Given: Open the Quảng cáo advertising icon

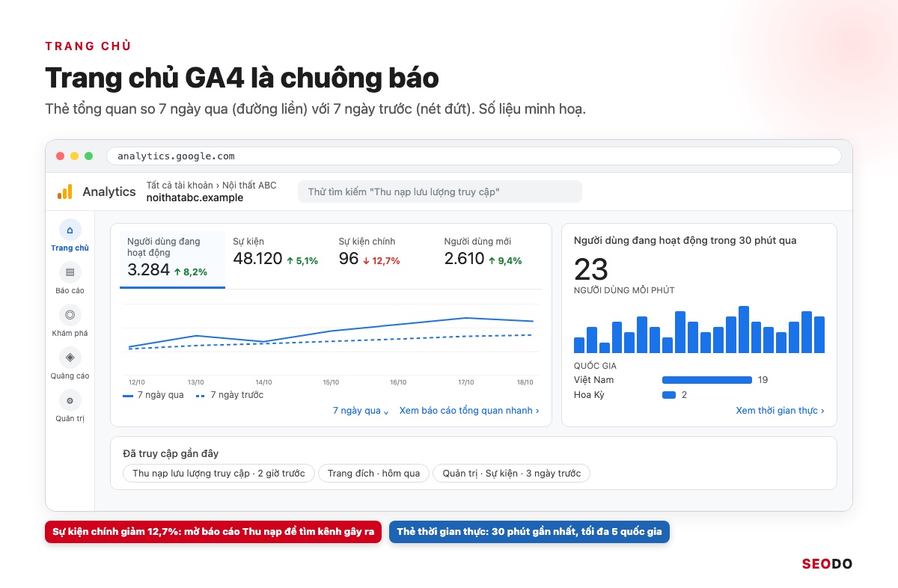Looking at the screenshot, I should (x=70, y=358).
